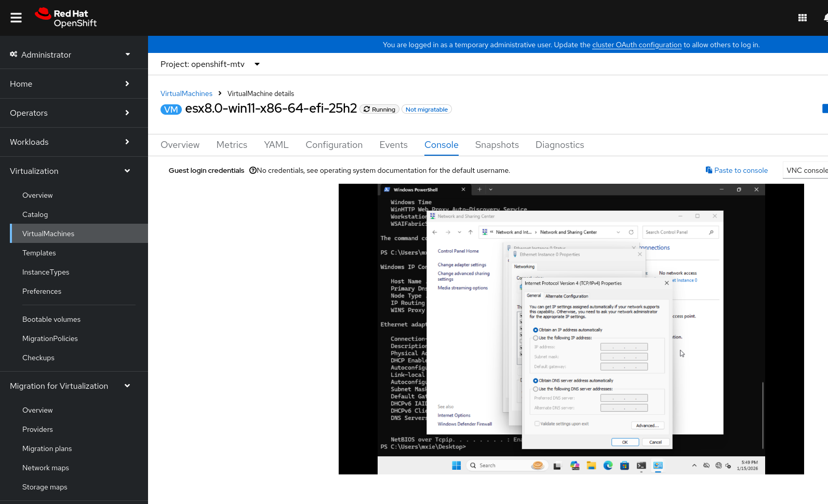The image size is (828, 504).
Task: Open File Explorer in the VM taskbar
Action: (591, 466)
